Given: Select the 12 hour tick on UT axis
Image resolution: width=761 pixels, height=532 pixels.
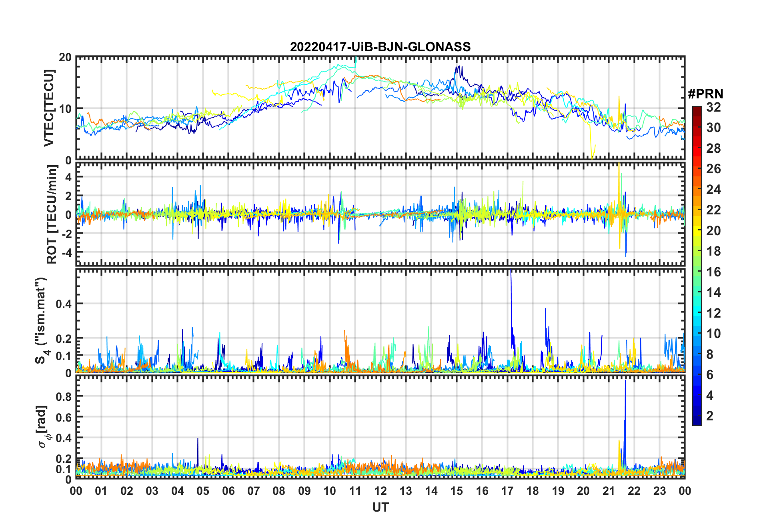Looking at the screenshot, I should click(x=380, y=491).
